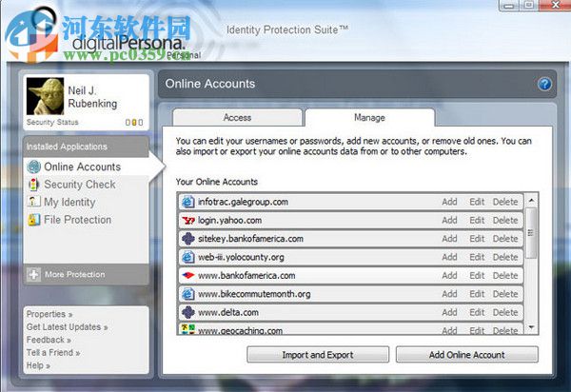This screenshot has height=392, width=571.
Task: Expand the More Protection section
Action: click(x=86, y=274)
